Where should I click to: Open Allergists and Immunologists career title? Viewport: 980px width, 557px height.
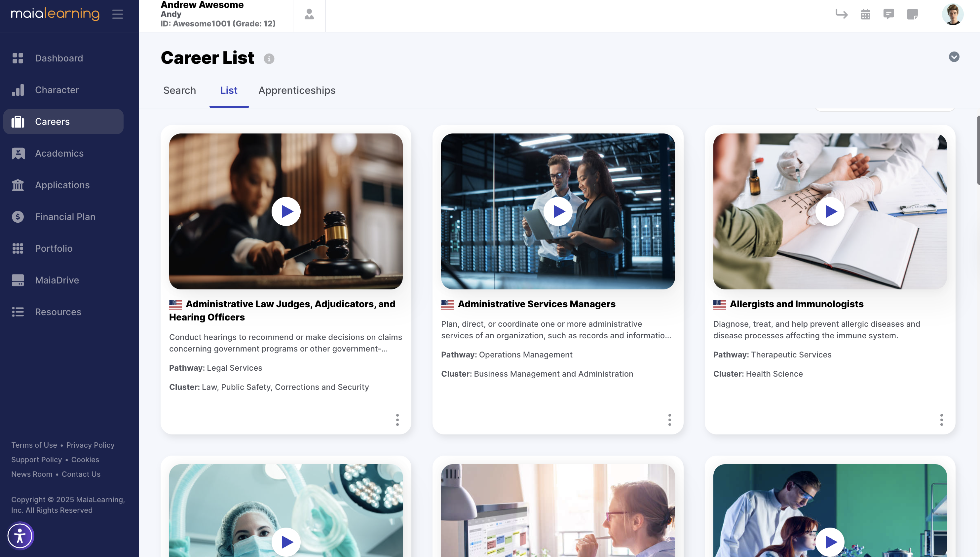[796, 304]
